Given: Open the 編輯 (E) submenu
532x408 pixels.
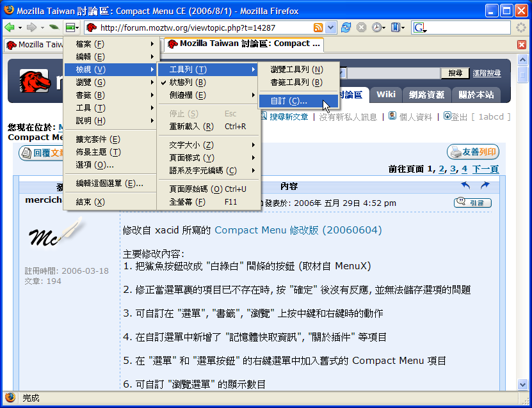Looking at the screenshot, I should tap(110, 57).
